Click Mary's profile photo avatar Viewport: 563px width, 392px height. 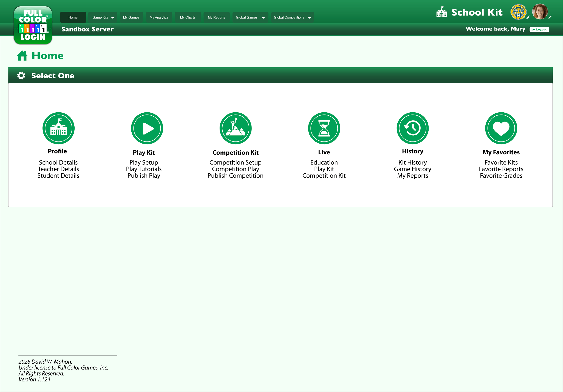click(540, 11)
